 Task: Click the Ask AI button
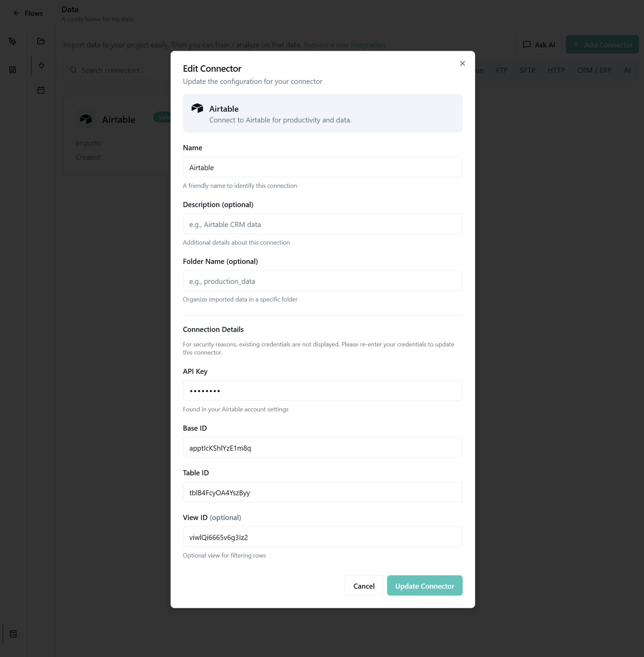coord(539,45)
